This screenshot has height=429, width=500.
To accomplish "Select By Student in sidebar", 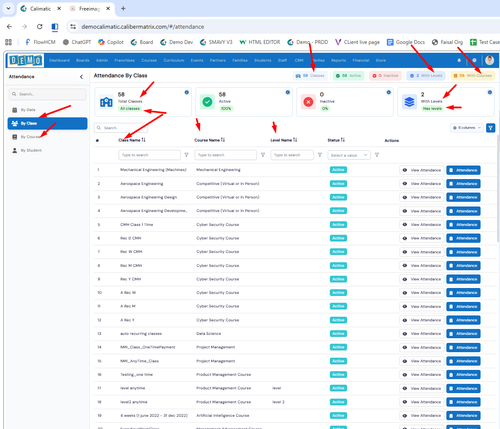I will (x=47, y=150).
